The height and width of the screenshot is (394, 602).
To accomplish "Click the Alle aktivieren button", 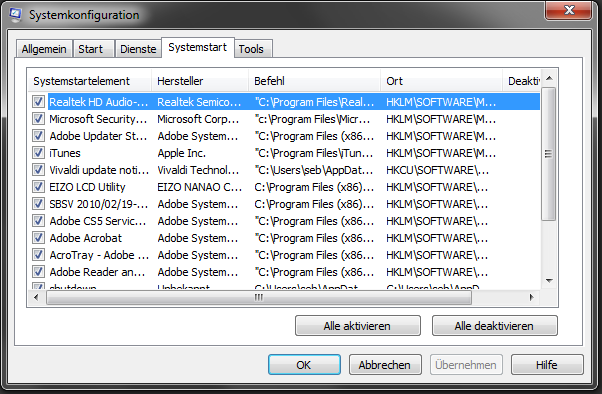I will click(x=357, y=326).
